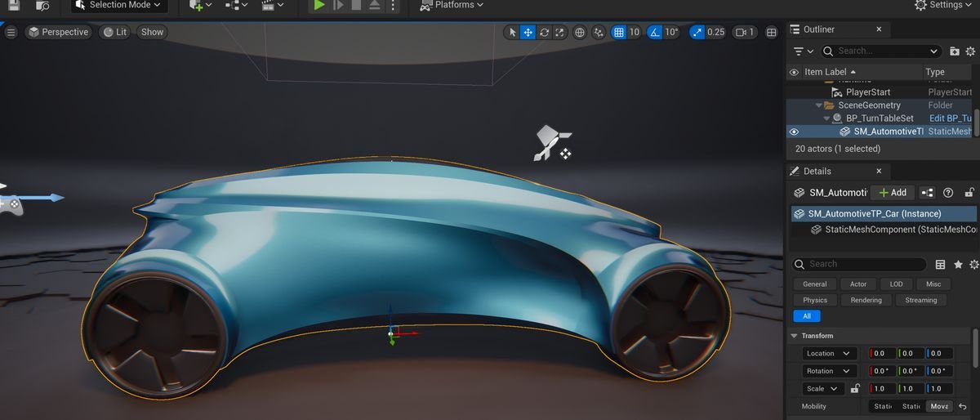The width and height of the screenshot is (980, 420).
Task: Close the Details tab
Action: (x=879, y=171)
